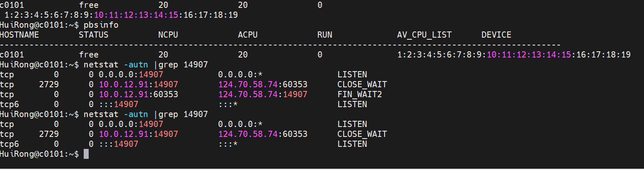This screenshot has height=170, width=644.
Task: Click the c0101 hostname below the dashed separator
Action: (12, 55)
